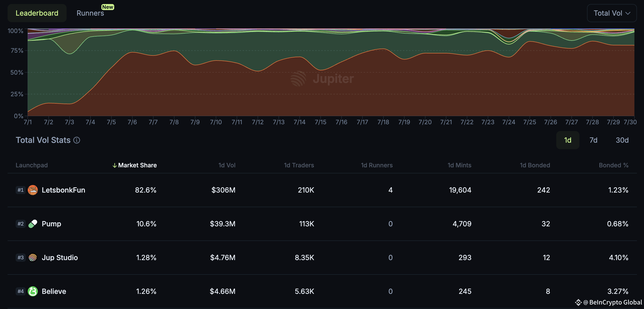
Task: Click the LetsbonkFun logo icon
Action: point(33,190)
